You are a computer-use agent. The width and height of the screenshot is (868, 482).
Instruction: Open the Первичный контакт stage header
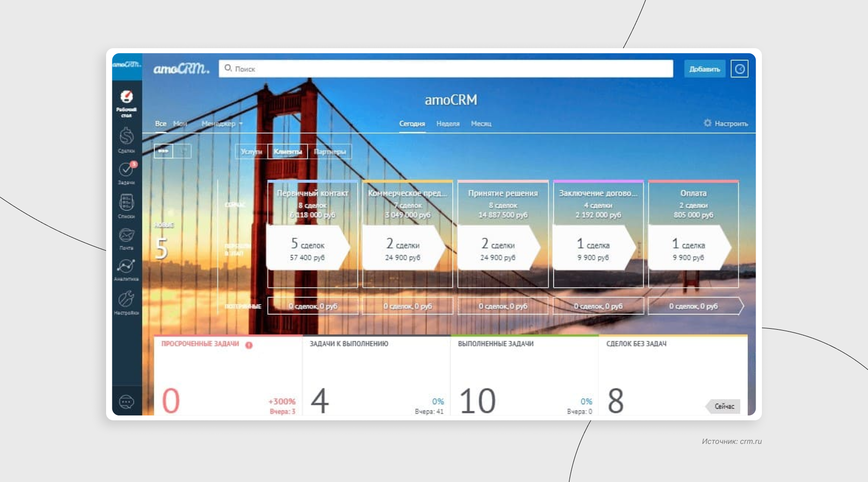[312, 193]
